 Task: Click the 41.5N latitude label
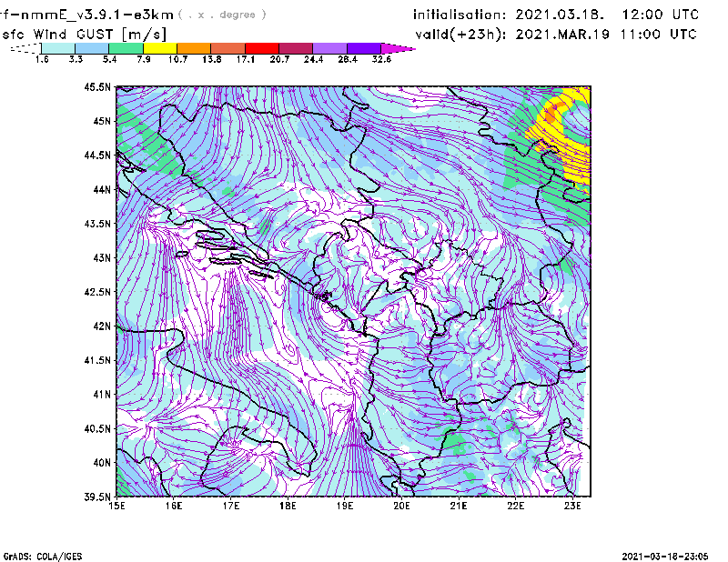pyautogui.click(x=97, y=360)
